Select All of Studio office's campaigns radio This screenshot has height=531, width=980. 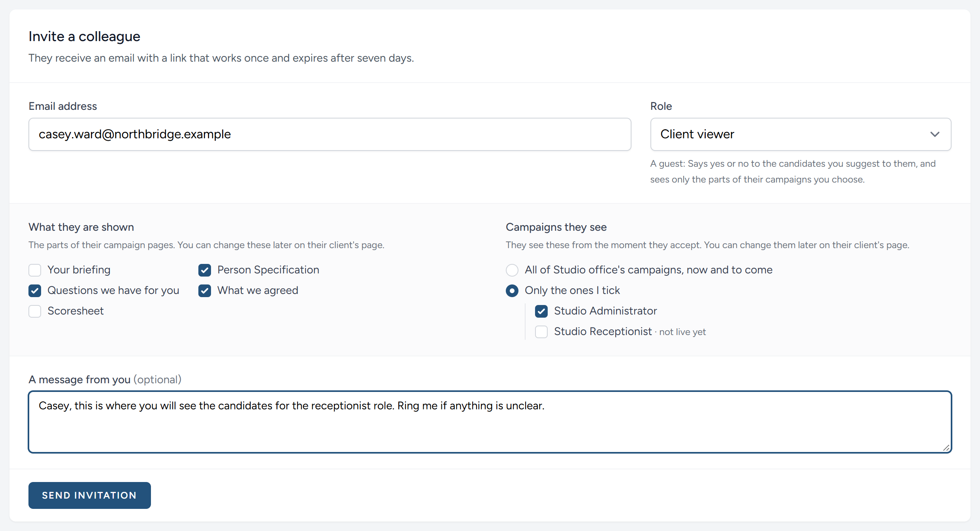tap(512, 270)
